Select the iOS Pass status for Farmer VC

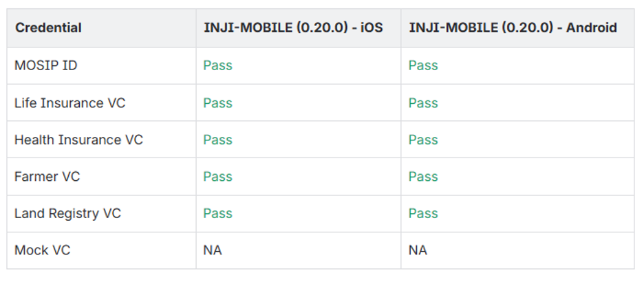(x=217, y=177)
